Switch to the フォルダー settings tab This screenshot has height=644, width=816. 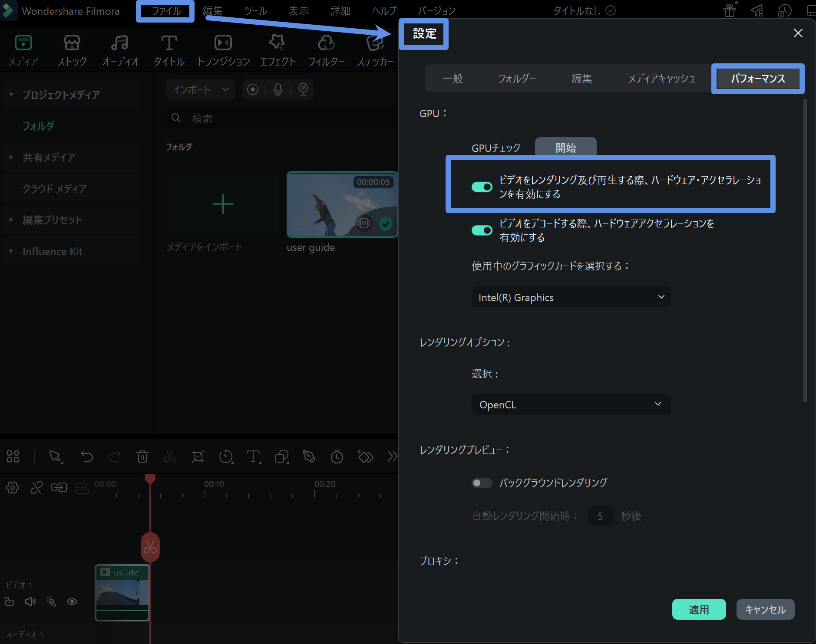point(517,79)
